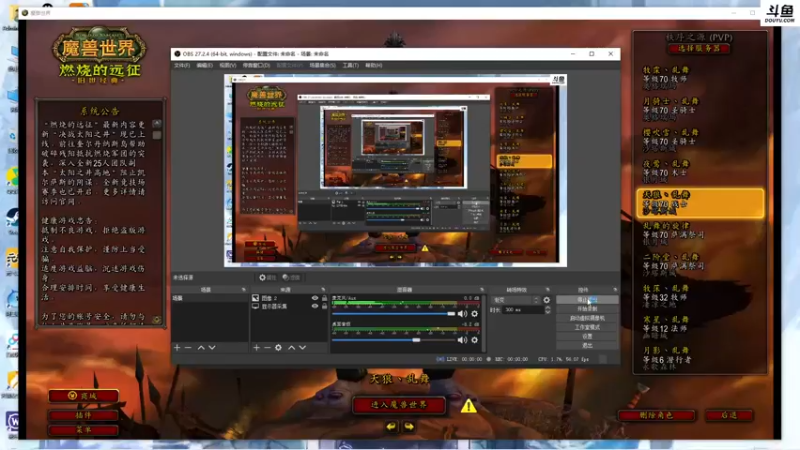Open the gear settings for the 麦克风/Aux channel
This screenshot has height=450, width=800.
(474, 314)
